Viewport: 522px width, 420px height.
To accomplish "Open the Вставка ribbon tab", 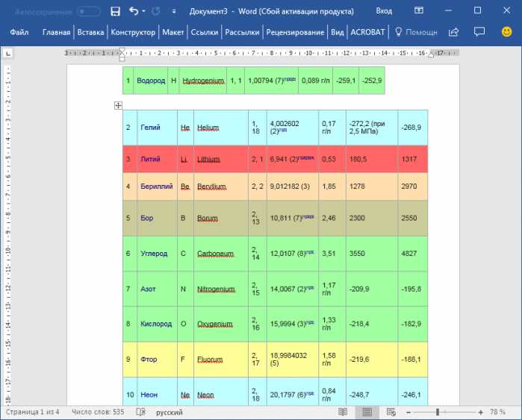I will click(90, 32).
